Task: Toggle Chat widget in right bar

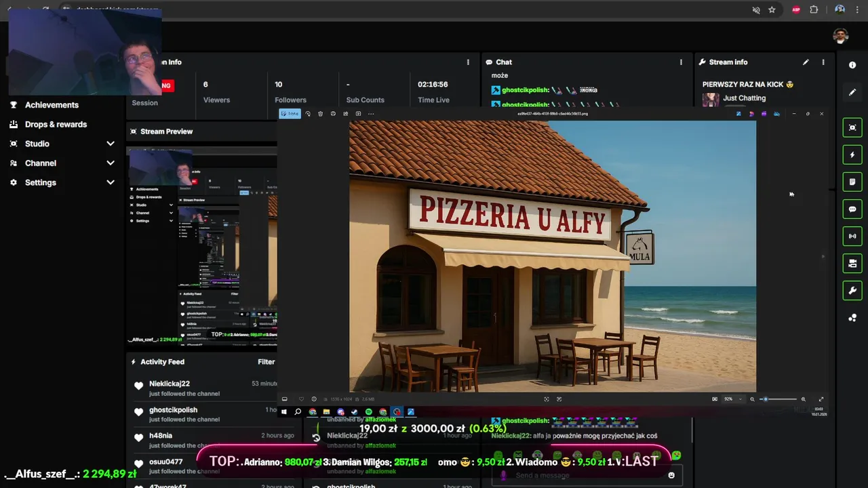Action: [x=852, y=209]
